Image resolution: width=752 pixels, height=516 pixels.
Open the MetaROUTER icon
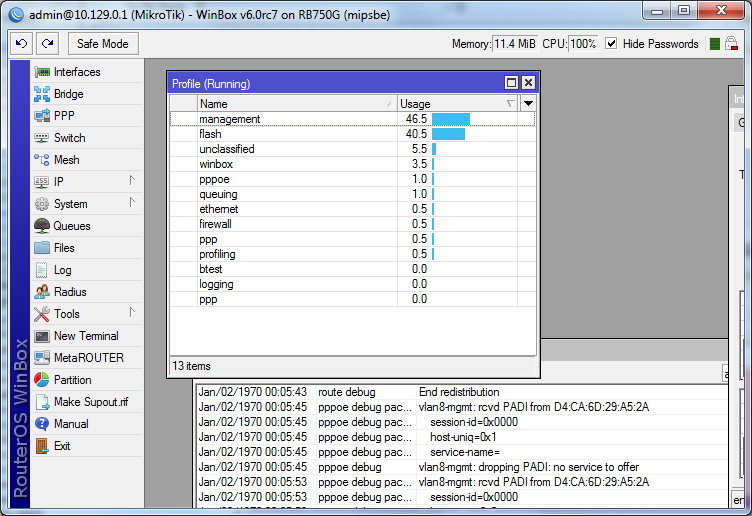[42, 358]
